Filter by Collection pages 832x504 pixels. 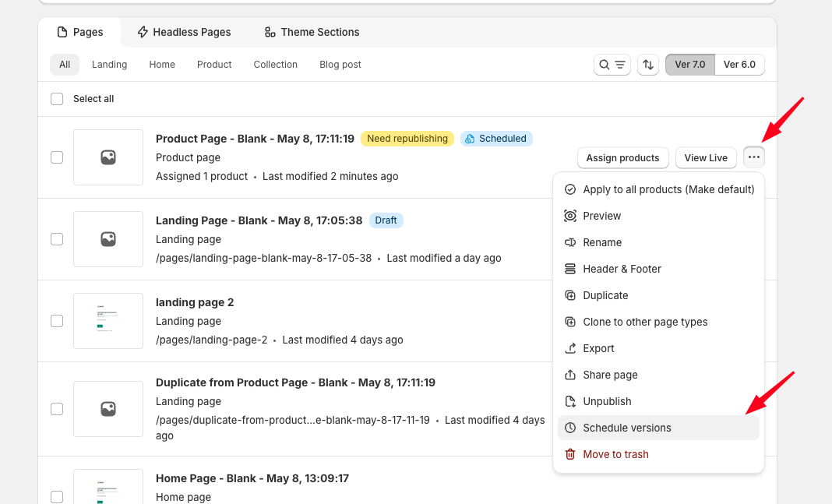point(276,65)
